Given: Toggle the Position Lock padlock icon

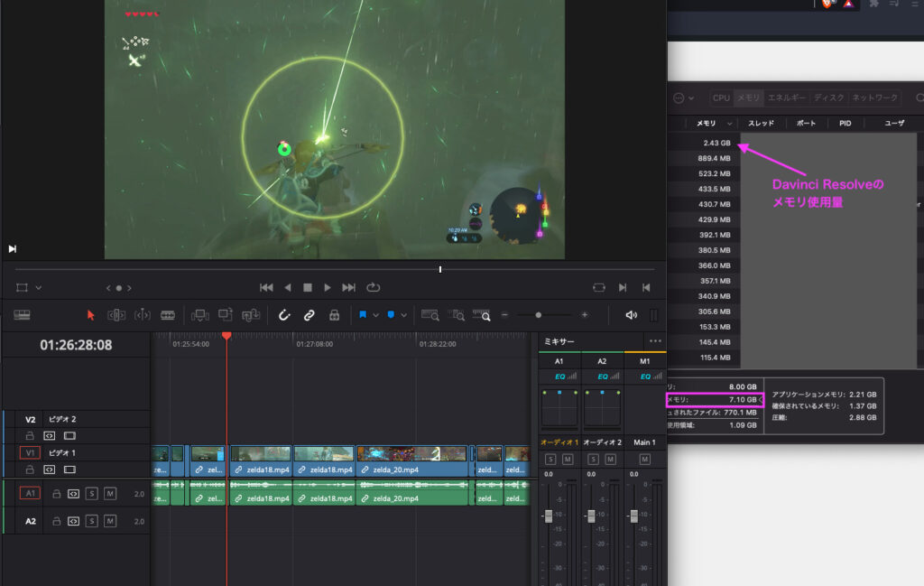Looking at the screenshot, I should 334,315.
